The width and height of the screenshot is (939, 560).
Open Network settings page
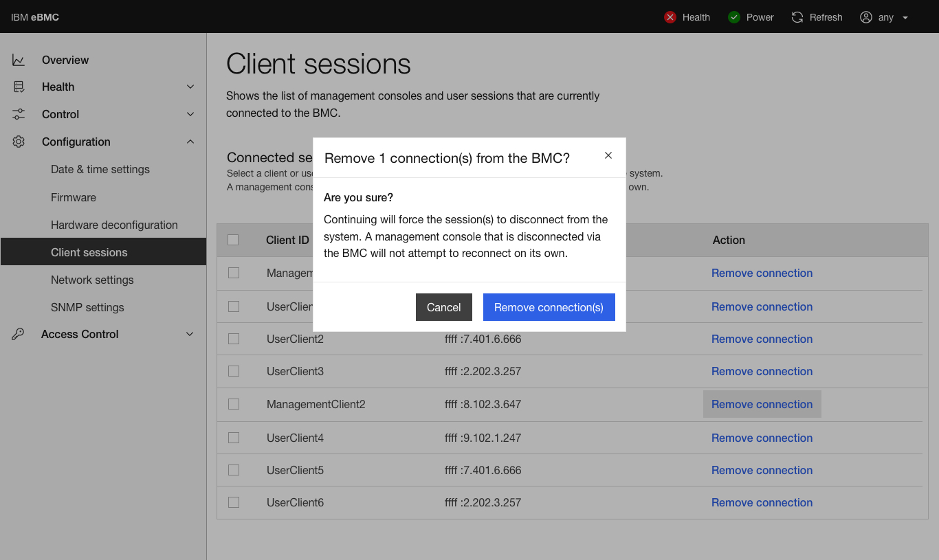(x=92, y=280)
